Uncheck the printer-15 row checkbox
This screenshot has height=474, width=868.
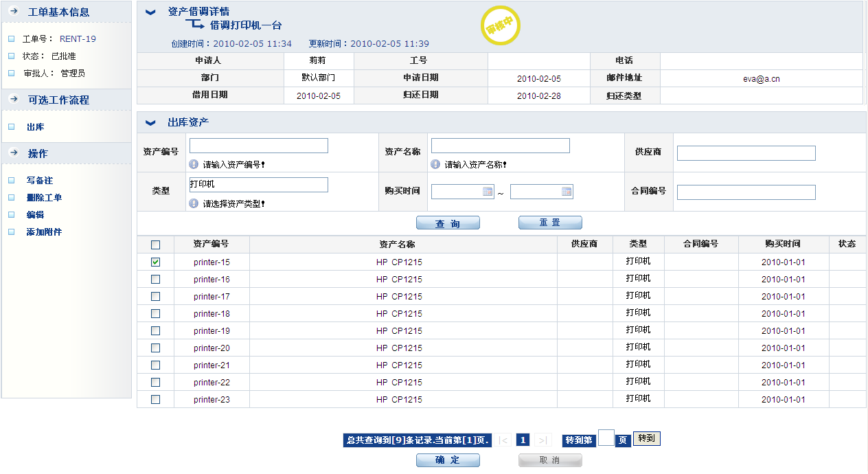156,262
